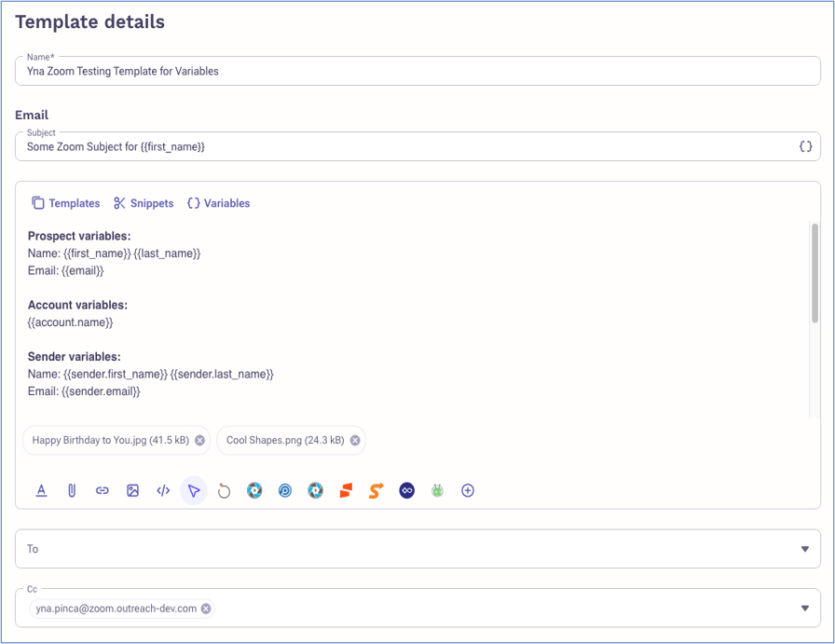
Task: Select the pointer tool icon in the toolbar
Action: pyautogui.click(x=194, y=490)
